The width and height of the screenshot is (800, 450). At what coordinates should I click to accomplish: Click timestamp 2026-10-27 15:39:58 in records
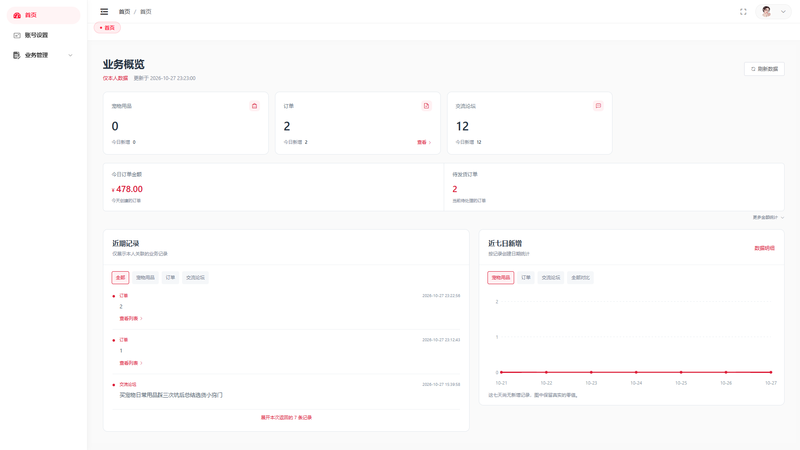[x=441, y=384]
